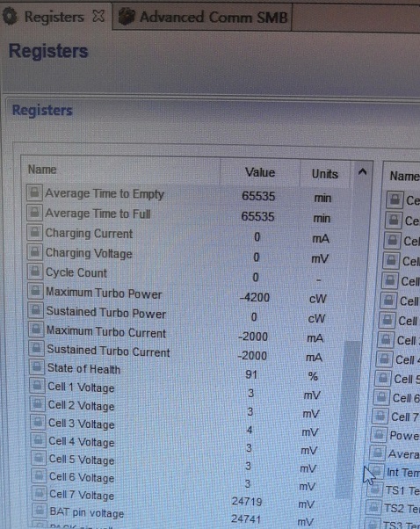The height and width of the screenshot is (529, 420).
Task: Click lock icon beside BAT pin voltage
Action: point(40,511)
